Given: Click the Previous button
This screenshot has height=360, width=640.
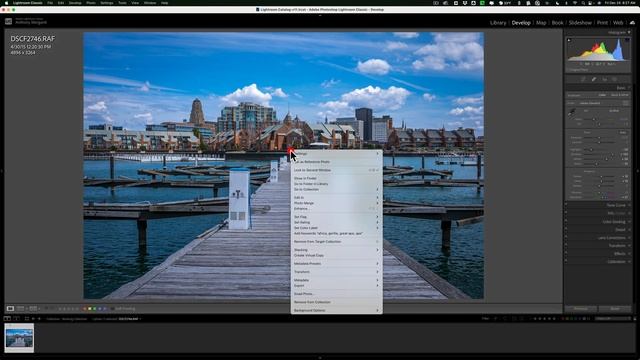Looking at the screenshot, I should click(581, 309).
